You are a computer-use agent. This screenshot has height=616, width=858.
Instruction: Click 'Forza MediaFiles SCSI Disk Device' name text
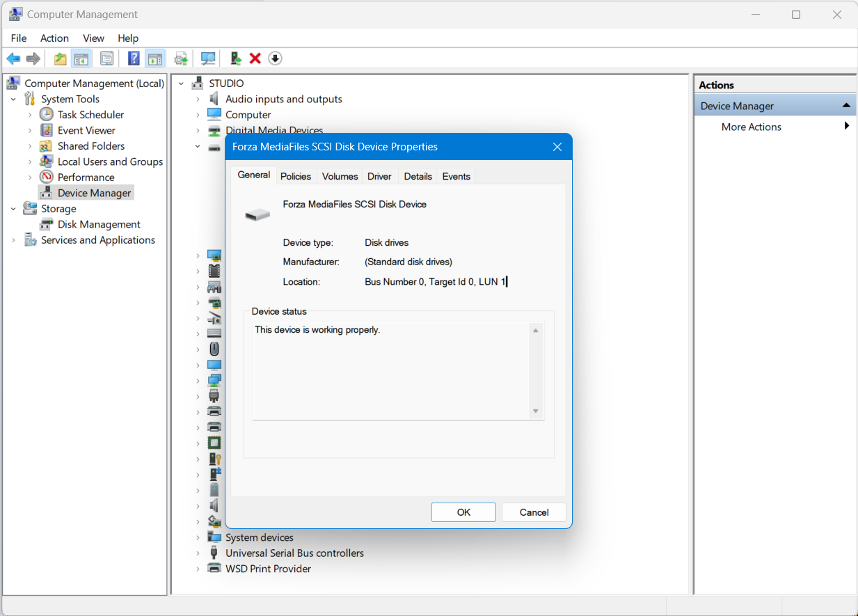355,205
